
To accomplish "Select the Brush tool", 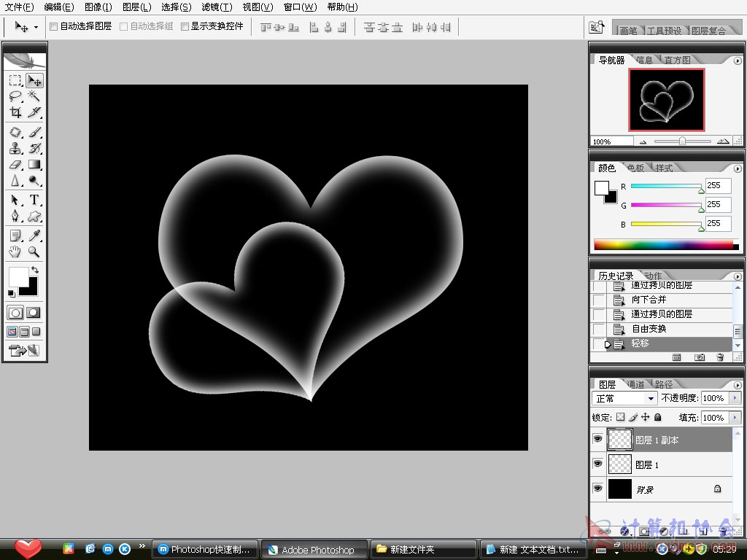I will pyautogui.click(x=34, y=132).
